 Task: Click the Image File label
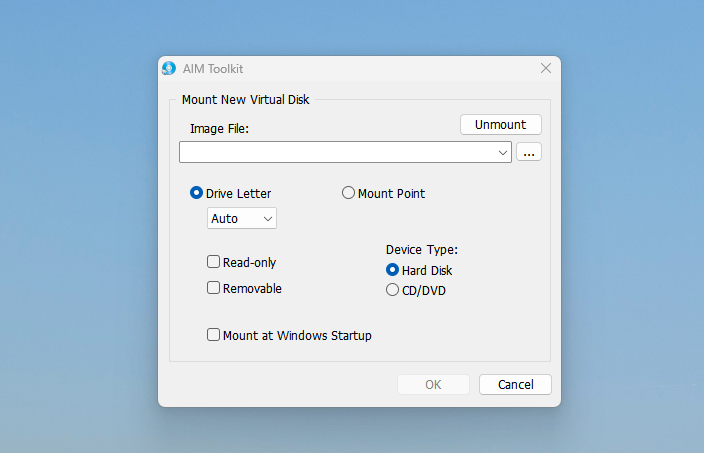point(218,128)
